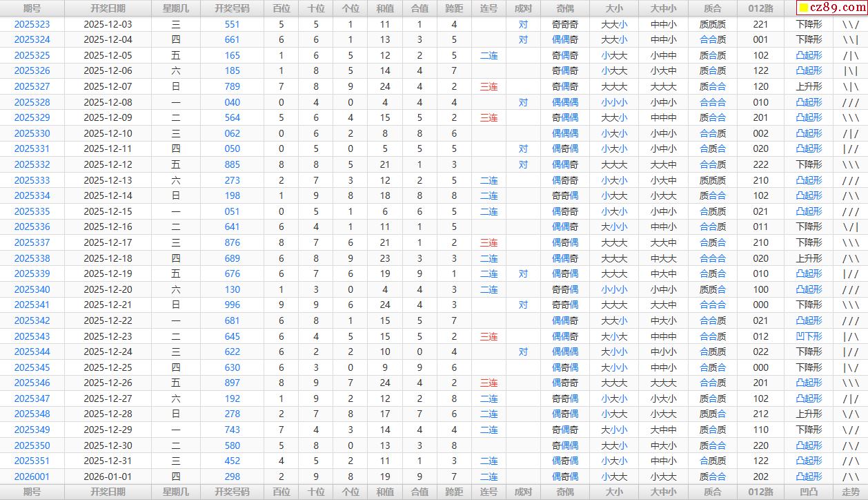Screen dimensions: 868x500
Task: Click the 凹凸 header in bottom row
Action: click(809, 492)
